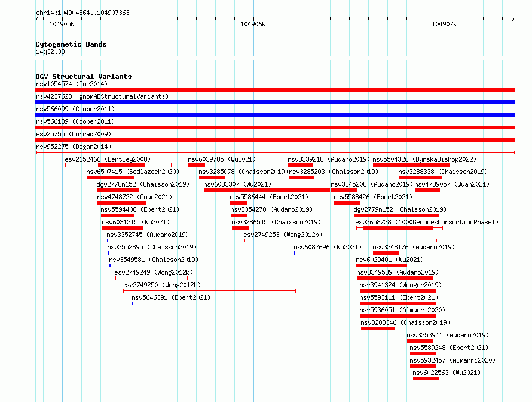Click nsv3285203 (Chaisson2019) label
This screenshot has width=532, height=402.
point(334,172)
